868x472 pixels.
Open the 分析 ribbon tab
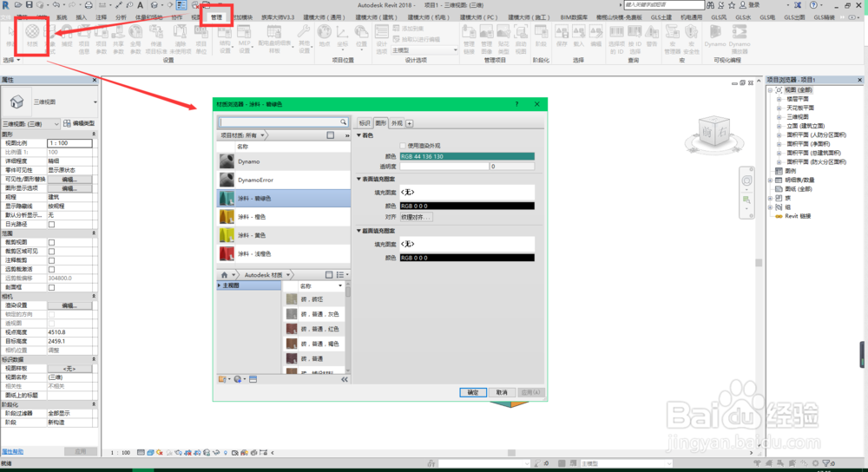coord(121,17)
